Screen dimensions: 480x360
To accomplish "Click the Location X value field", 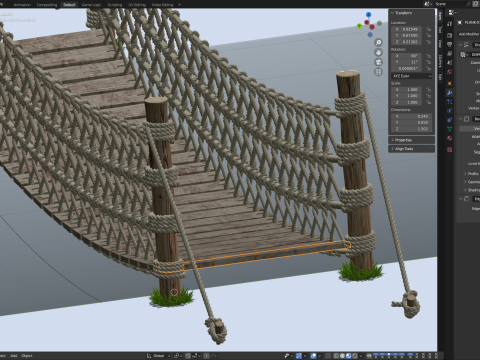I will (x=407, y=29).
